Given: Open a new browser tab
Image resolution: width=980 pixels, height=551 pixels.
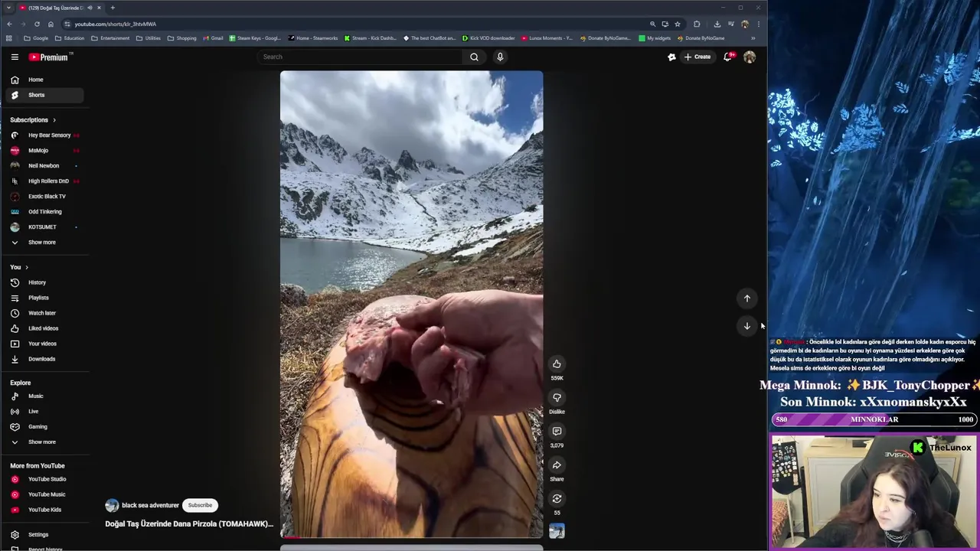Looking at the screenshot, I should point(113,8).
